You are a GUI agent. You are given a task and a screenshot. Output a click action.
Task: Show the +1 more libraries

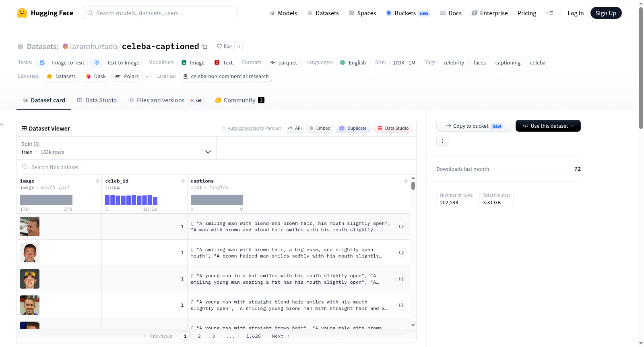tap(149, 76)
